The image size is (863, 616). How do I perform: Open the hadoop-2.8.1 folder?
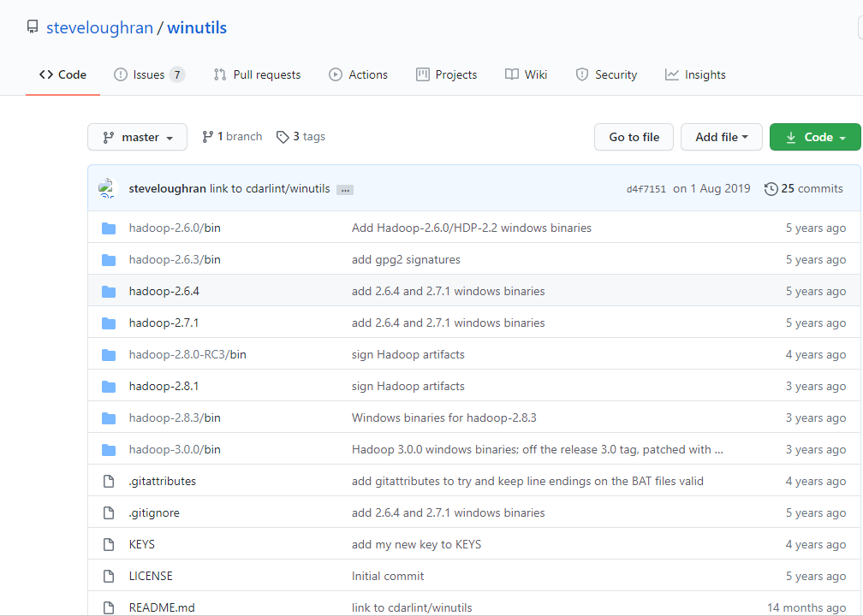tap(164, 386)
